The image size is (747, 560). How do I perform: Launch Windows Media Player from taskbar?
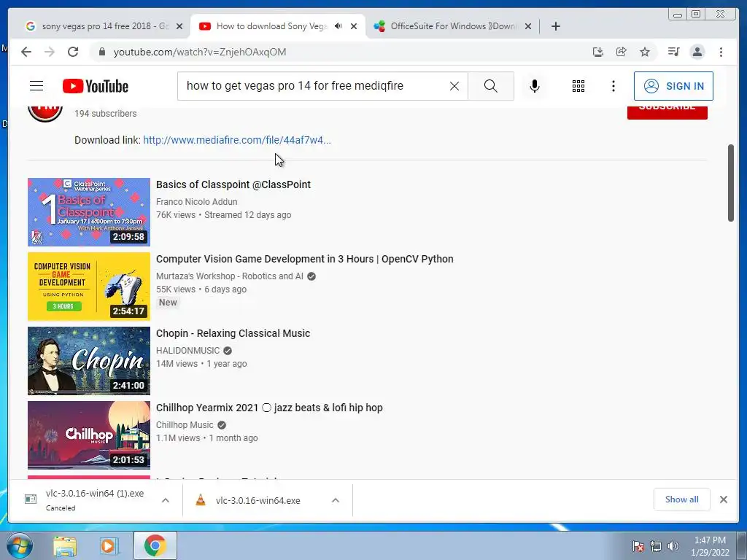tap(109, 545)
